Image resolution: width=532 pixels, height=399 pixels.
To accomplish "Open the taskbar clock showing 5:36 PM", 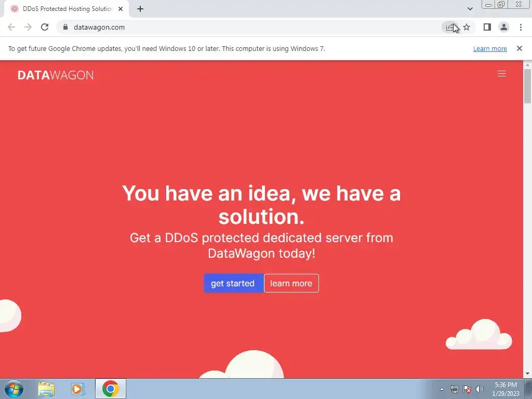I will pos(506,389).
